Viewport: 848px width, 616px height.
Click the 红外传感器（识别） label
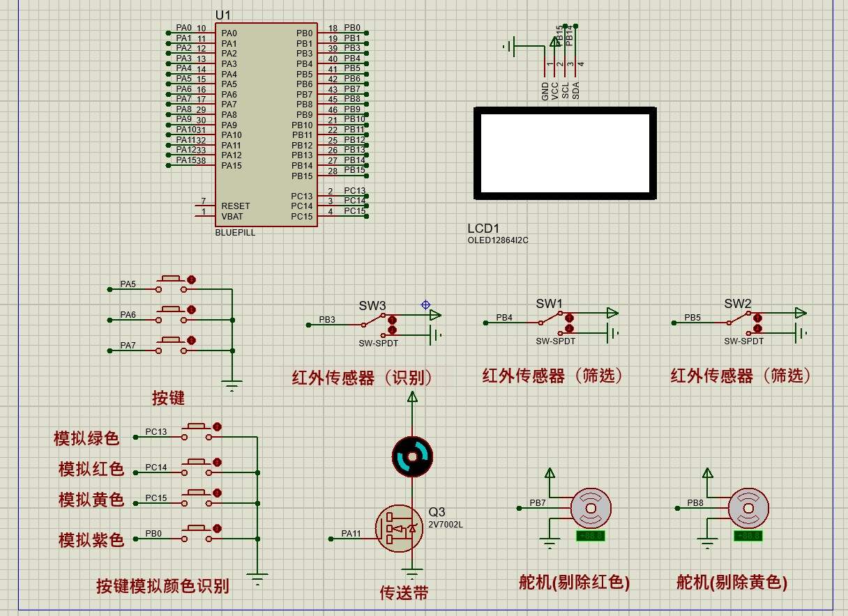coord(362,378)
